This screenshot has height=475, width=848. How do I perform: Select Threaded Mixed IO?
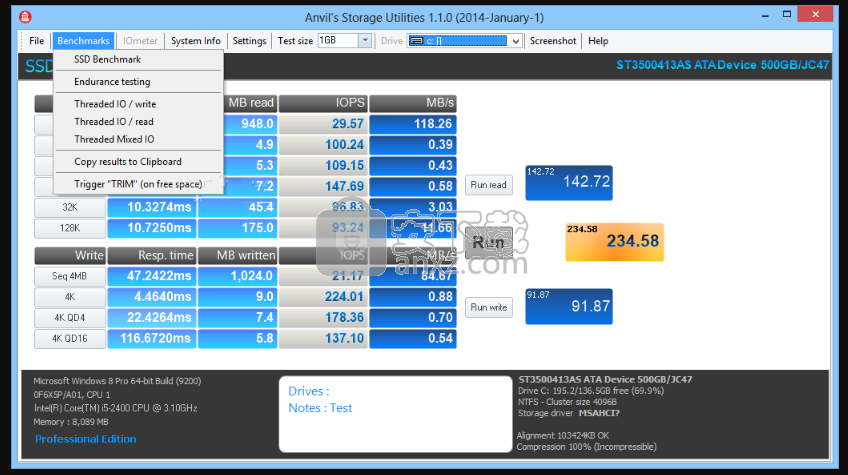114,140
